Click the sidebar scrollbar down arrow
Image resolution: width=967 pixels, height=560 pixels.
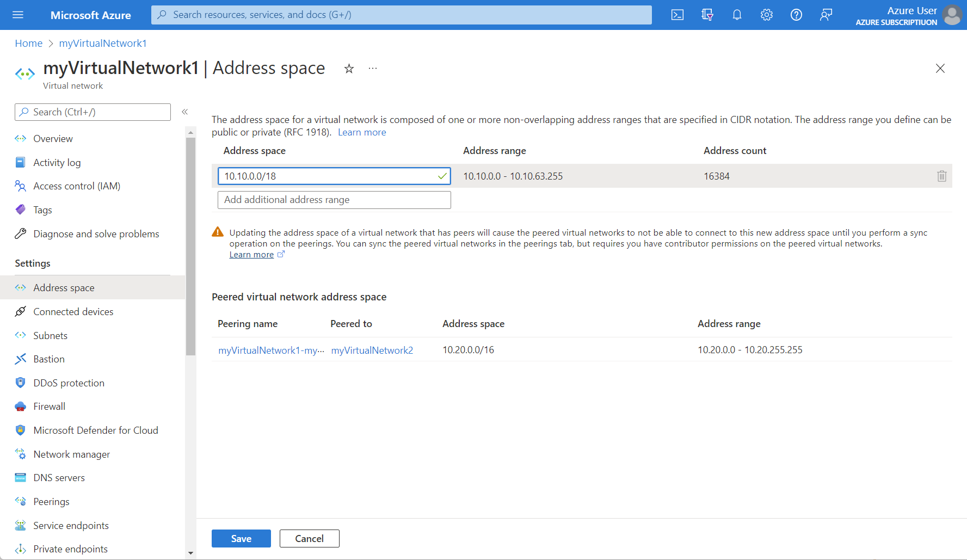click(x=190, y=553)
